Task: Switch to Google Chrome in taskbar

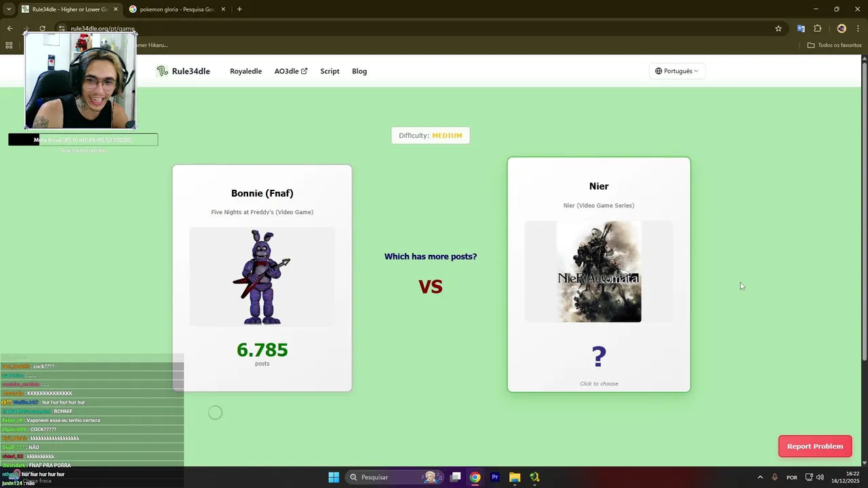Action: click(475, 477)
